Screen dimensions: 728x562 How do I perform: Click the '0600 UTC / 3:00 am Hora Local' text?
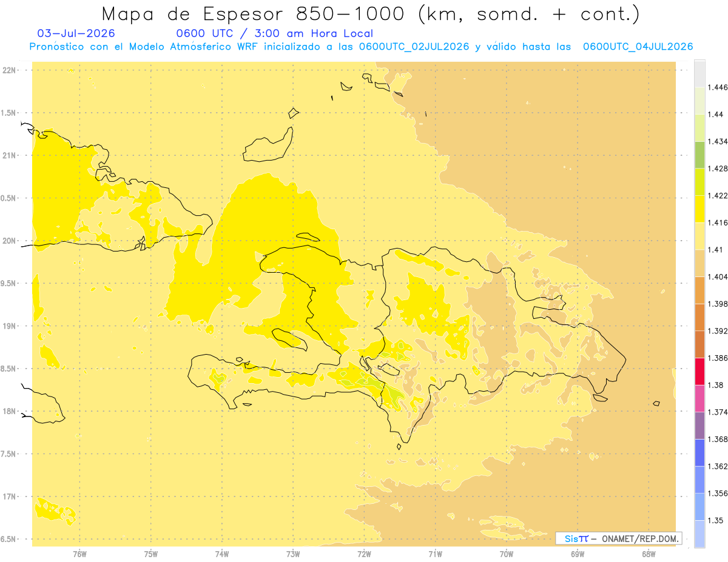tap(275, 34)
